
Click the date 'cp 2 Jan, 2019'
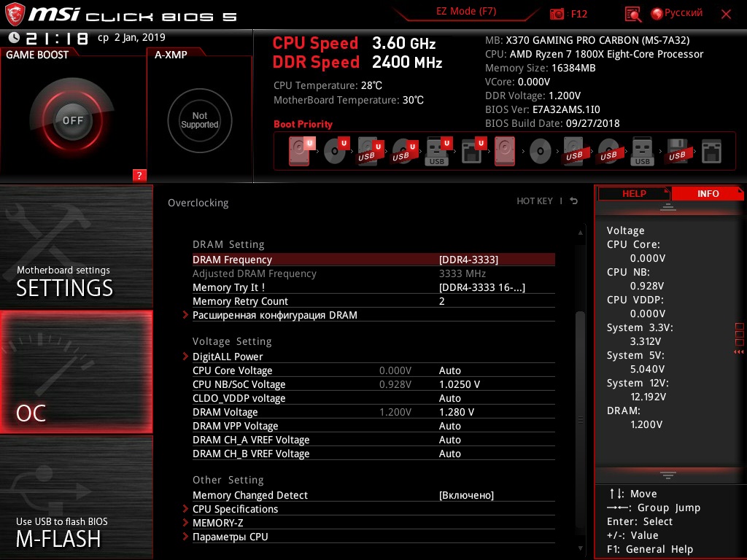click(131, 37)
